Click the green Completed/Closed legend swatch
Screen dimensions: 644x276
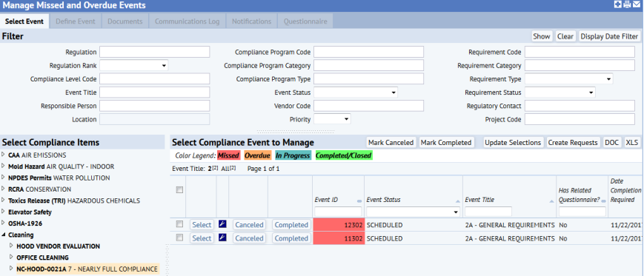point(343,155)
